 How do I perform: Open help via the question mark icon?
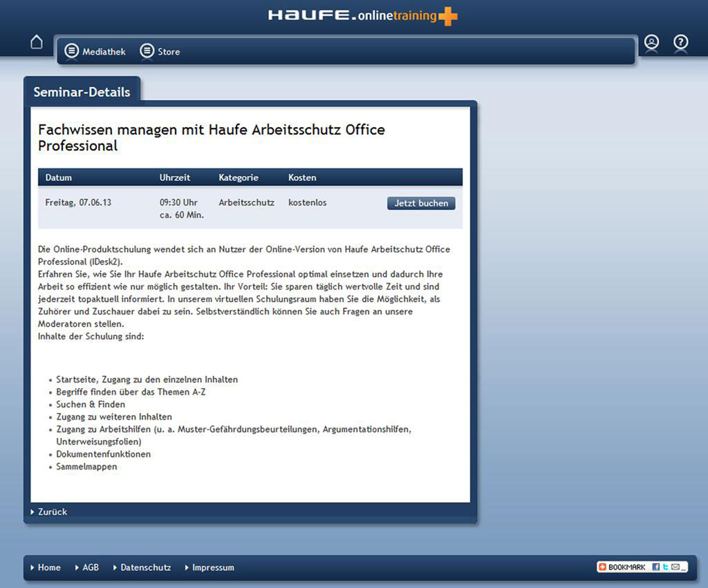(680, 42)
